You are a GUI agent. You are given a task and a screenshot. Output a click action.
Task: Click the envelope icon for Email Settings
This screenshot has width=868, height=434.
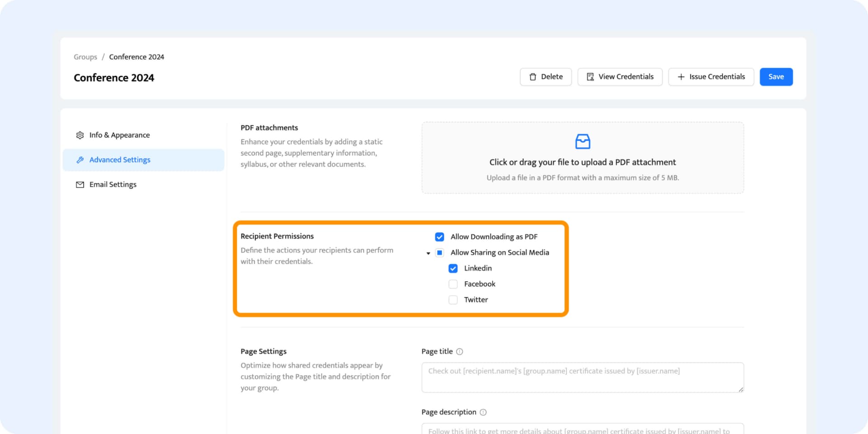pyautogui.click(x=80, y=184)
